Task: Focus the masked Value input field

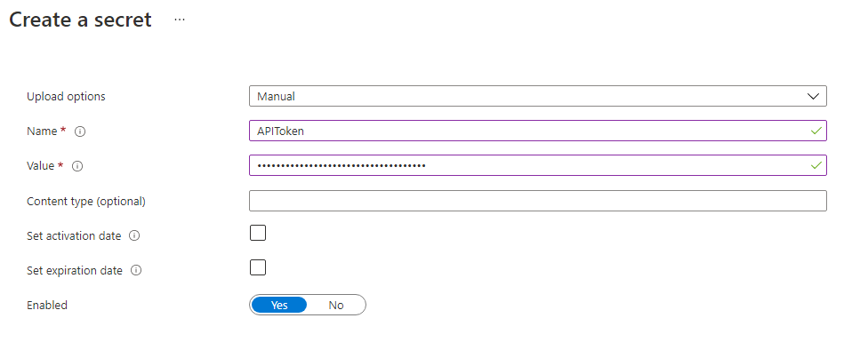Action: click(537, 165)
